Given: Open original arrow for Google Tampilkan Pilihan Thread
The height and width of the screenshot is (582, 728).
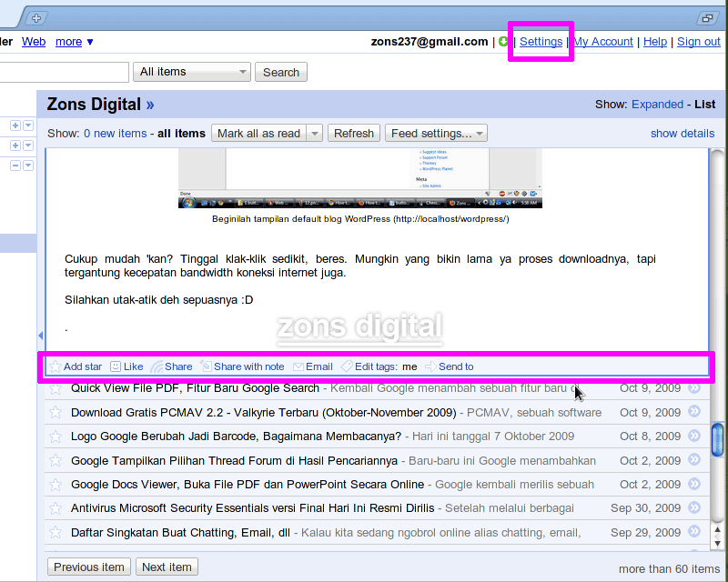Looking at the screenshot, I should pos(694,459).
